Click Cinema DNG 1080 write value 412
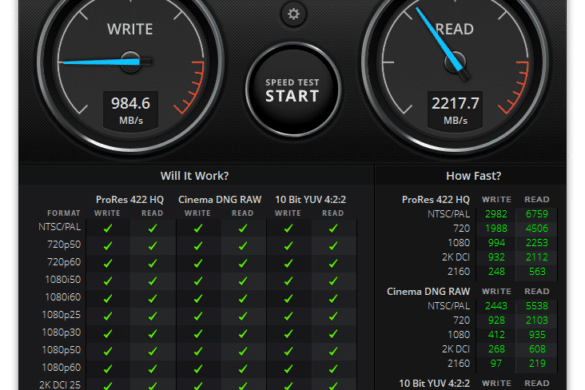This screenshot has height=390, width=585. [x=497, y=335]
